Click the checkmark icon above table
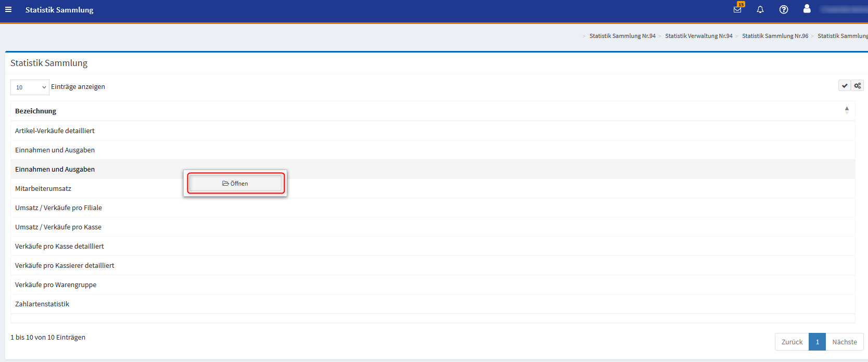The height and width of the screenshot is (362, 868). click(x=845, y=86)
